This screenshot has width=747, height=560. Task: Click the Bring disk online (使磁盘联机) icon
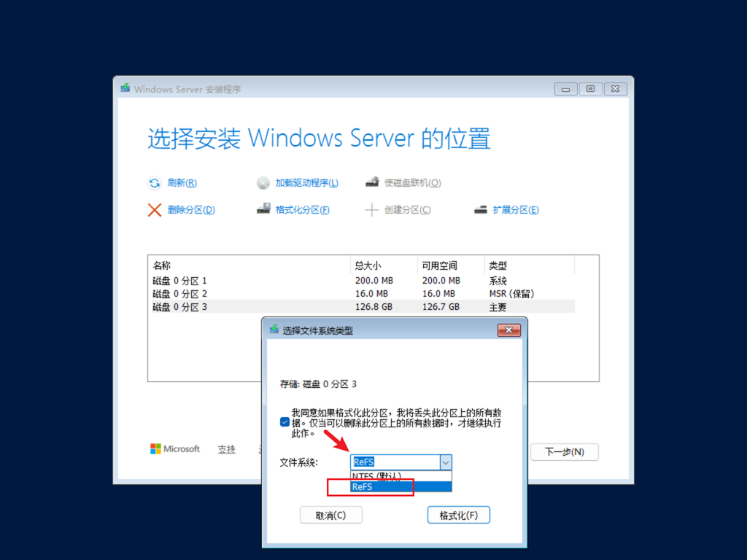coord(372,182)
